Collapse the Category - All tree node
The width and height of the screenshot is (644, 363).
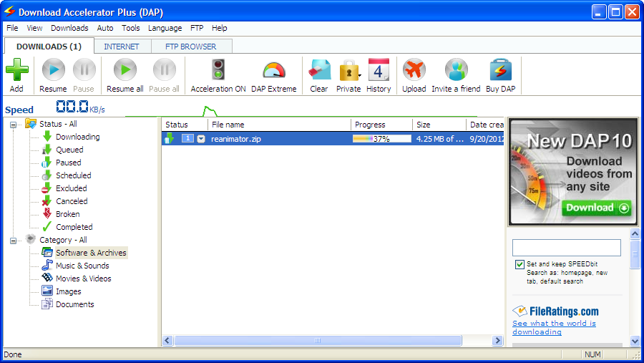click(14, 240)
